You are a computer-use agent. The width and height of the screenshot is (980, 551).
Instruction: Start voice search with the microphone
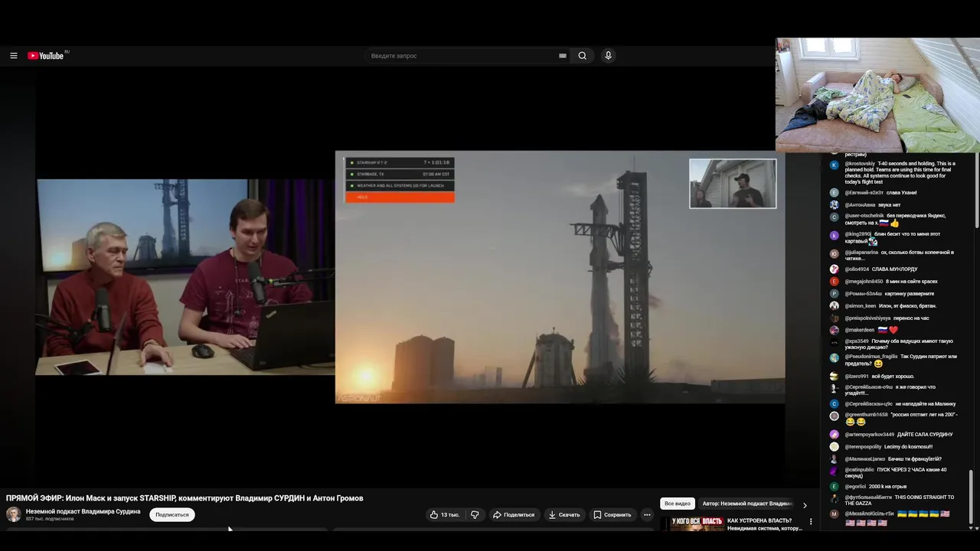tap(608, 56)
